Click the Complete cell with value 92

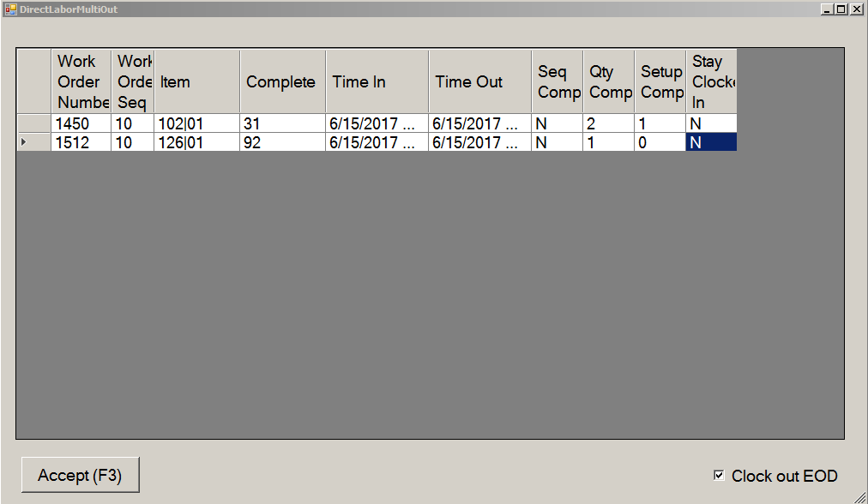(282, 143)
